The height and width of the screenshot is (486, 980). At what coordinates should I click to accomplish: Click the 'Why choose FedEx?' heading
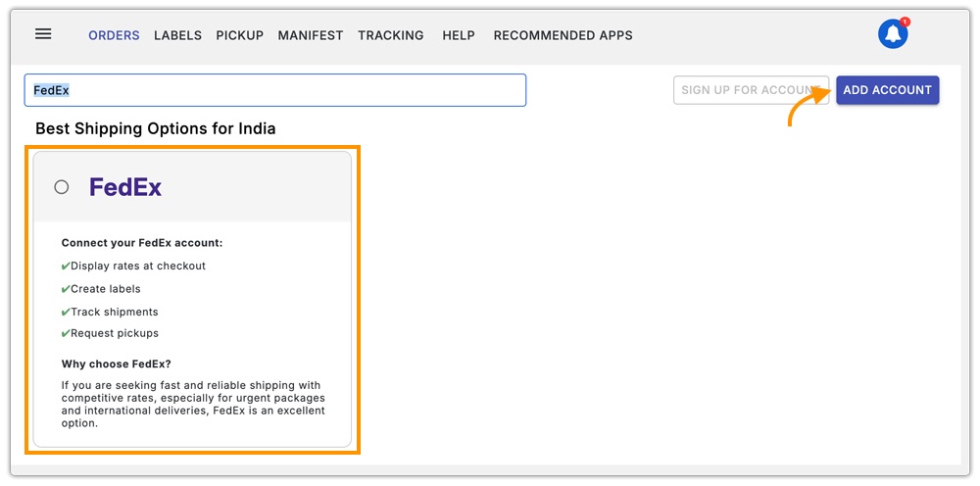(x=117, y=364)
